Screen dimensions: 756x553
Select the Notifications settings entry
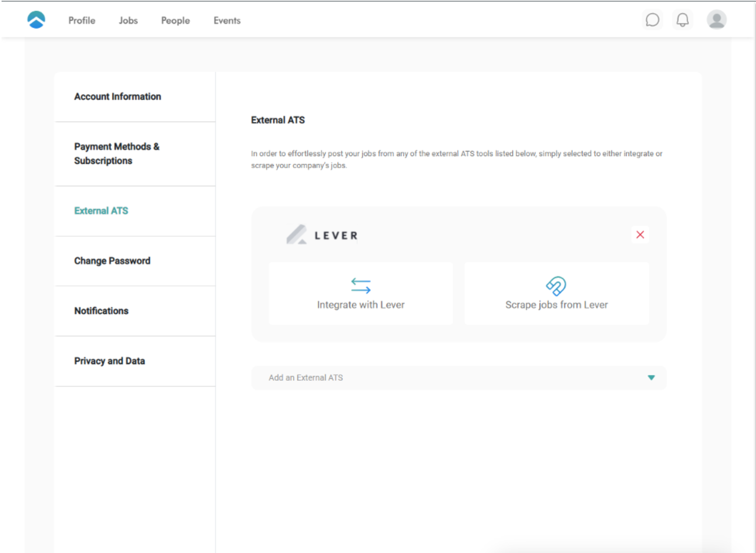pyautogui.click(x=101, y=311)
